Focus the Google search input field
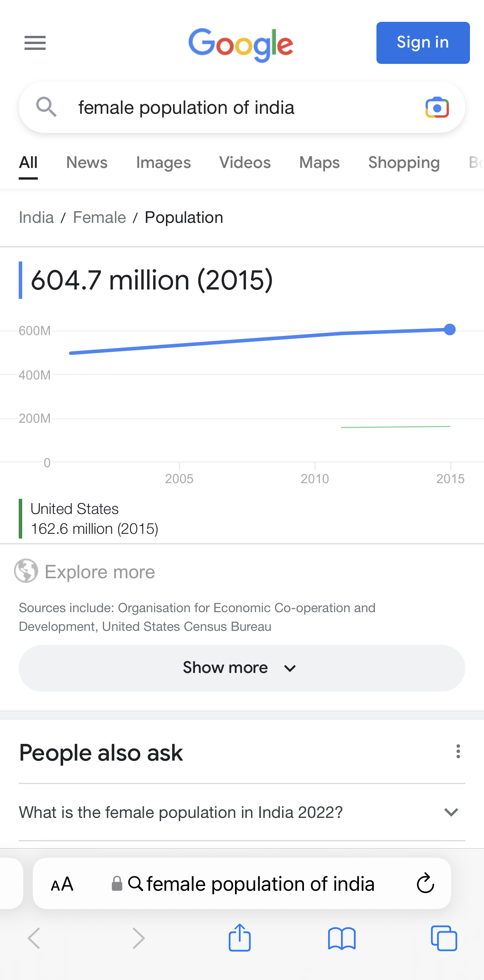The width and height of the screenshot is (484, 980). point(242,108)
